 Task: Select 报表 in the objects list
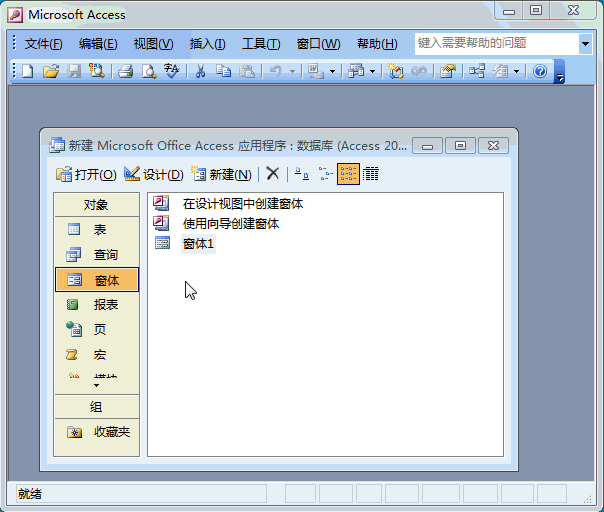(x=96, y=305)
